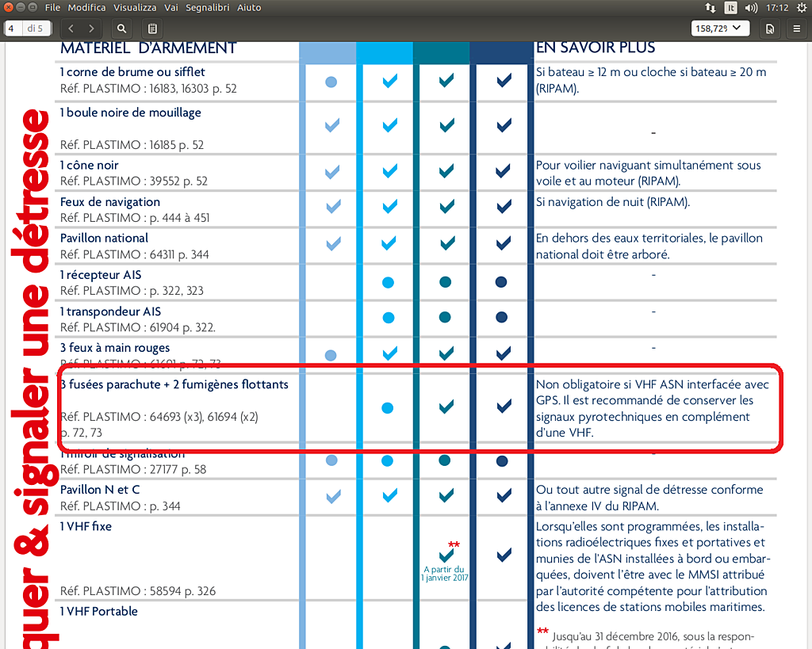
Task: Click 'Réf. PLASTIMO : 27177 p. 58'
Action: pyautogui.click(x=133, y=469)
